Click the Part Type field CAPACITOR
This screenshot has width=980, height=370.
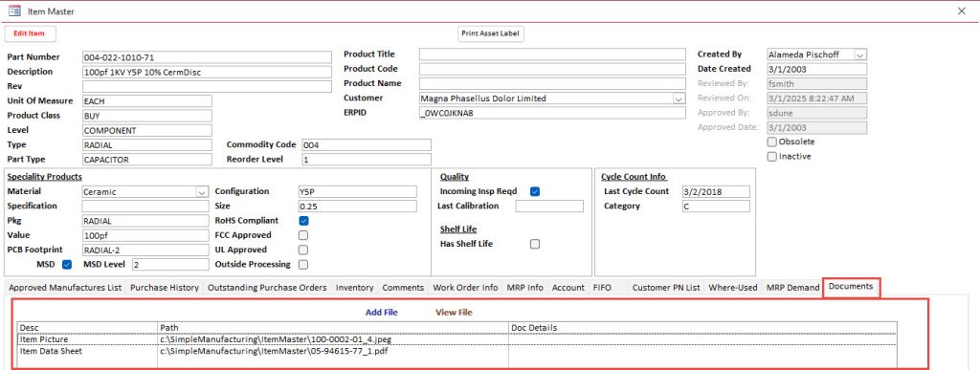tap(146, 160)
